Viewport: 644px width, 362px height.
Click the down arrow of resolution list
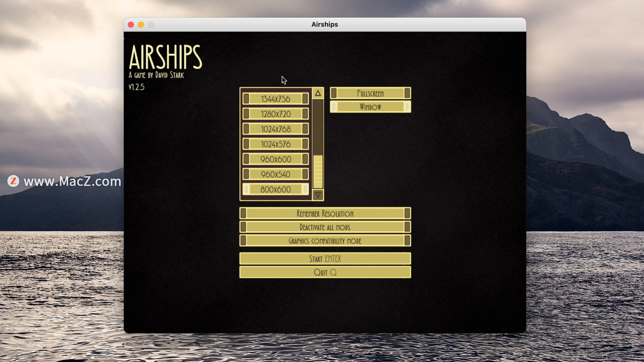318,195
